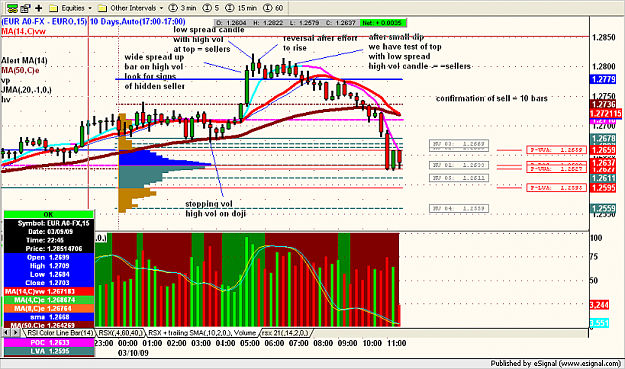Click the tab scroll right arrow
The image size is (625, 369).
click(x=15, y=332)
